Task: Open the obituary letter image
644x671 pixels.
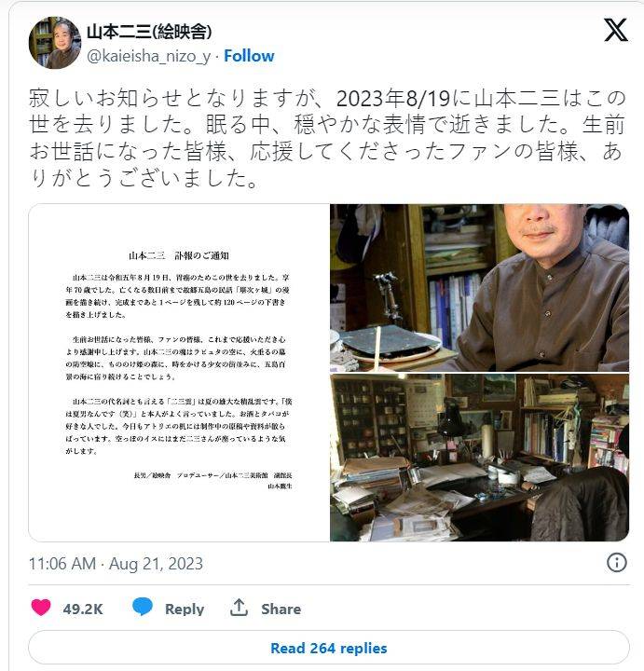Action: [179, 373]
